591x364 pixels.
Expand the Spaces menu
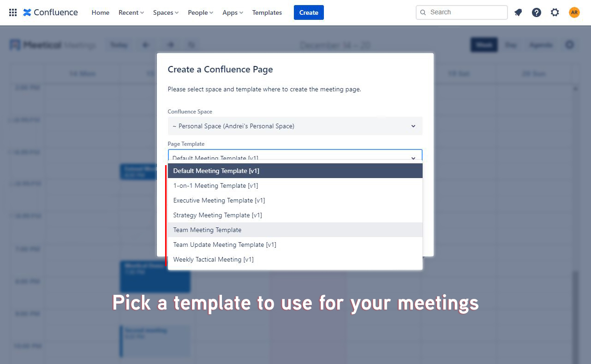tap(165, 12)
